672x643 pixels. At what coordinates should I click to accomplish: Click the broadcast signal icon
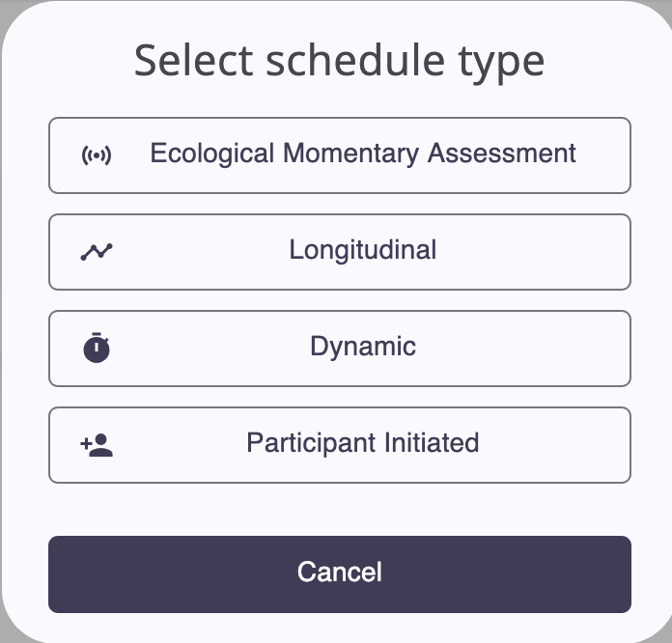pyautogui.click(x=97, y=155)
